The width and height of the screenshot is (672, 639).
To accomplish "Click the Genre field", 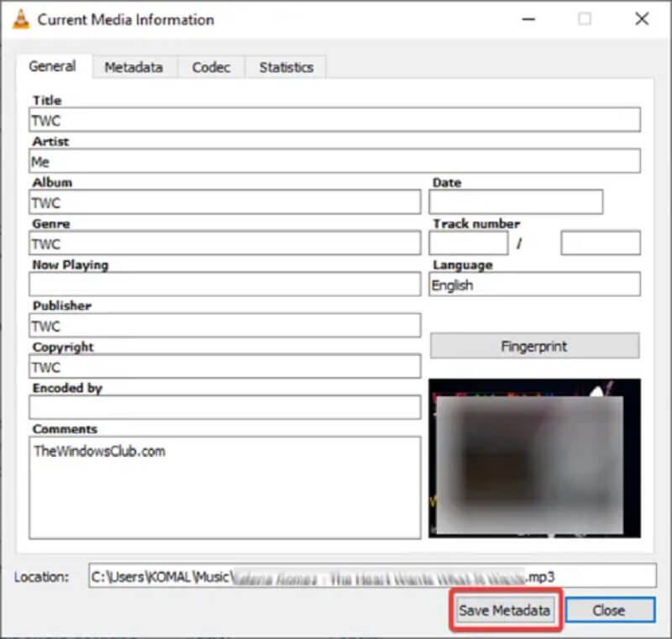I will tap(224, 244).
